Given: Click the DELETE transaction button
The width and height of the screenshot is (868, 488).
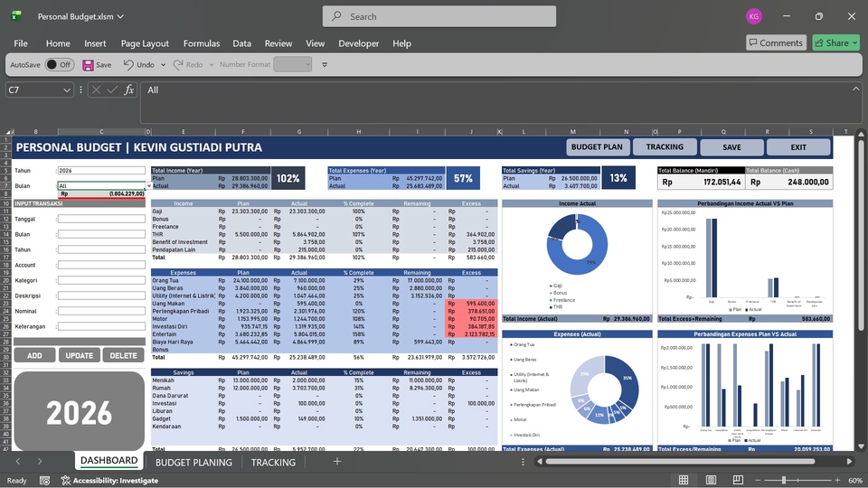Looking at the screenshot, I should (123, 355).
